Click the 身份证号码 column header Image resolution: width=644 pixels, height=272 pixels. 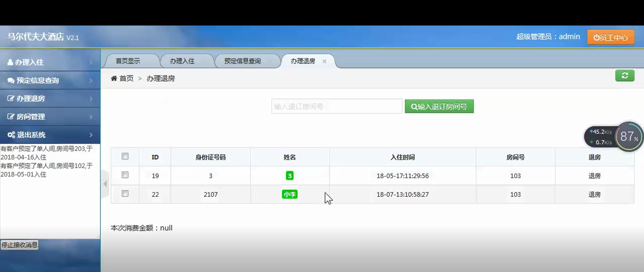(x=211, y=157)
